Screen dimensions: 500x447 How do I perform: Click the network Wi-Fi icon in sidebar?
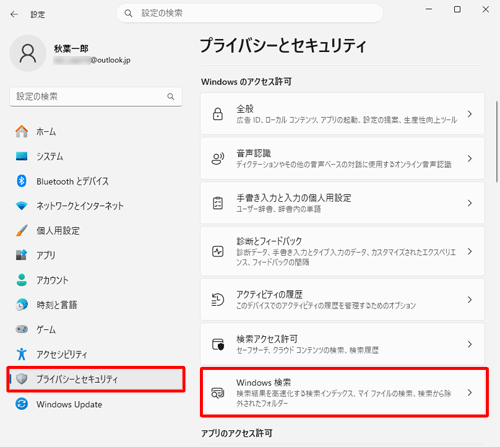tap(22, 206)
